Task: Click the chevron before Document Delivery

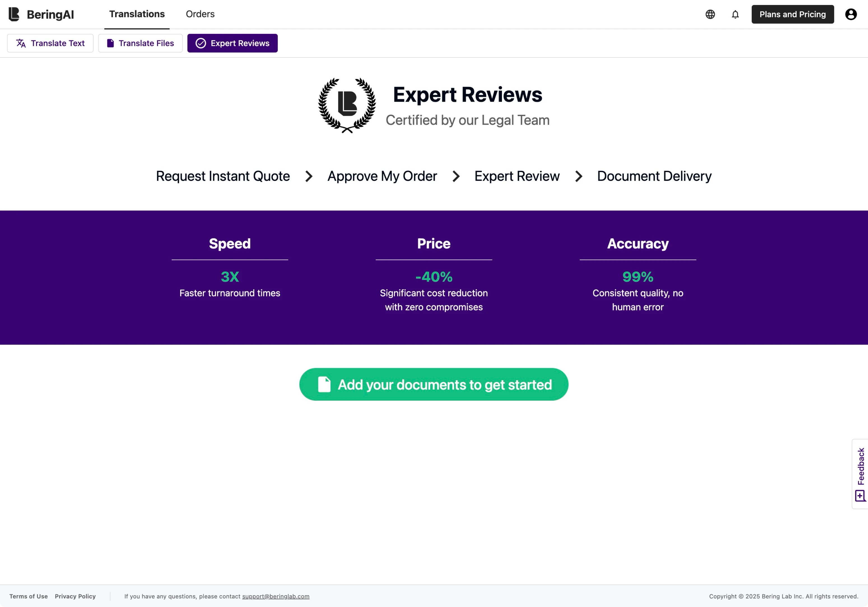Action: click(x=578, y=176)
